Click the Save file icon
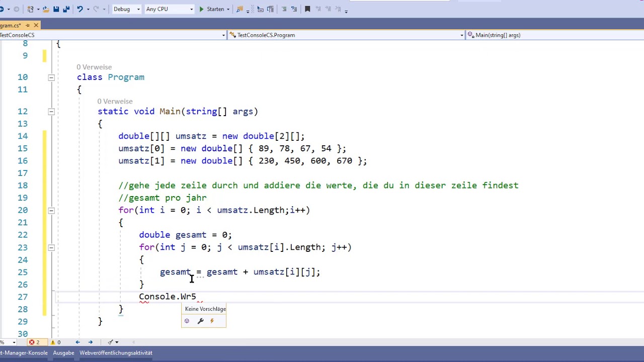This screenshot has width=644, height=362. point(56,9)
